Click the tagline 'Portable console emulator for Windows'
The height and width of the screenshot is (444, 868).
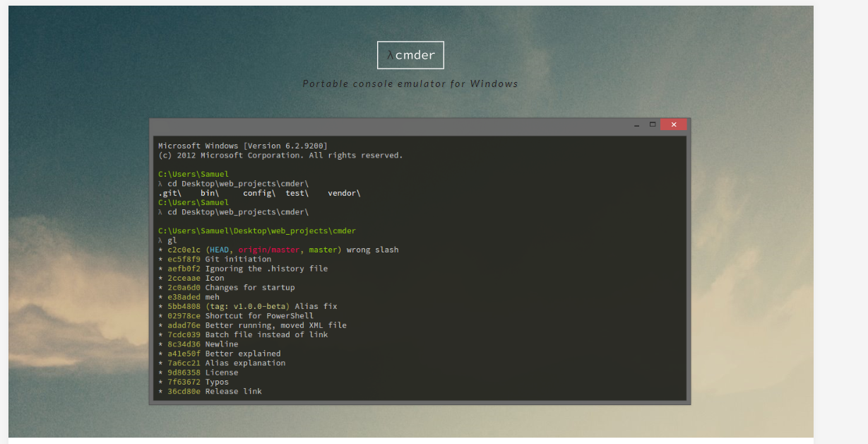click(x=410, y=83)
